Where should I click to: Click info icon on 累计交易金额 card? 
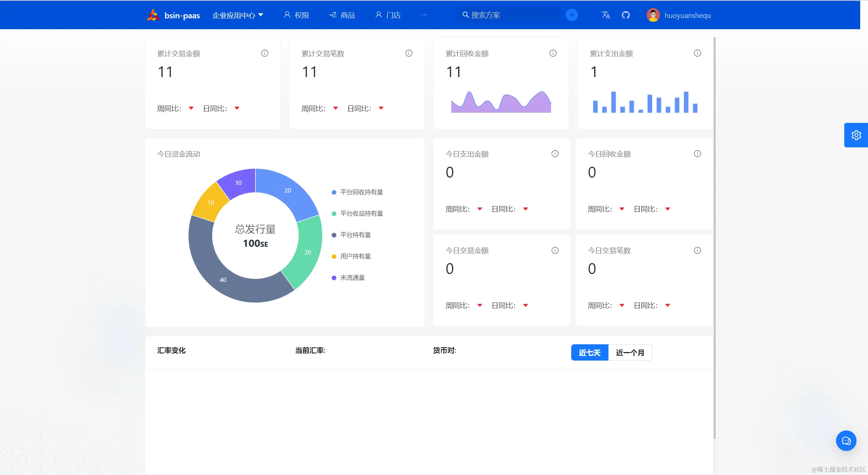265,53
